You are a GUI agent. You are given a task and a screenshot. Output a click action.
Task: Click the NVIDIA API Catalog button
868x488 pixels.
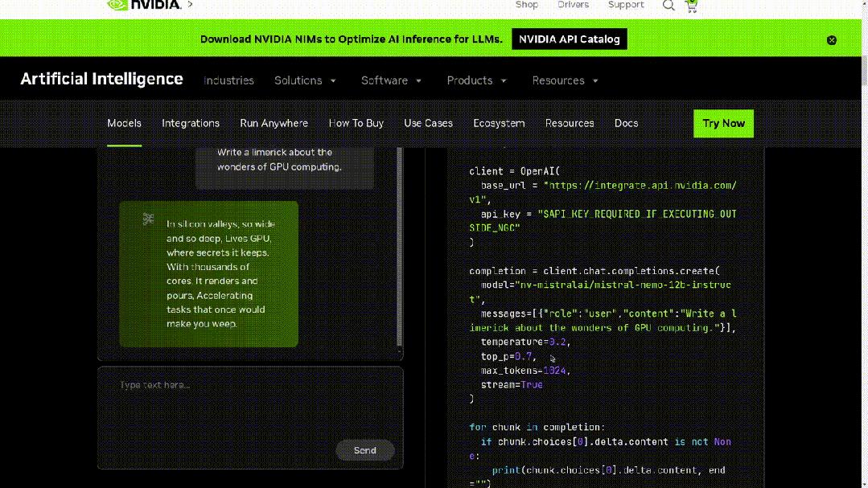click(x=569, y=39)
